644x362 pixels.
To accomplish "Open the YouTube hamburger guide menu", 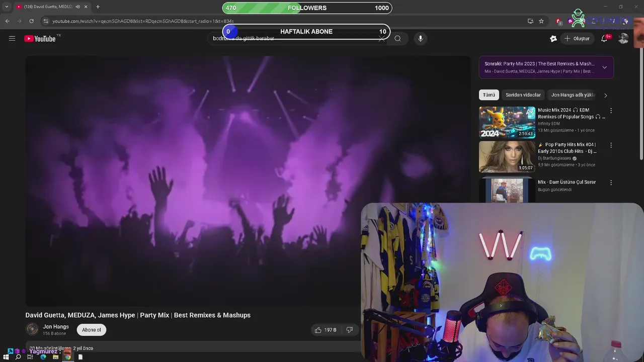I will pyautogui.click(x=12, y=38).
